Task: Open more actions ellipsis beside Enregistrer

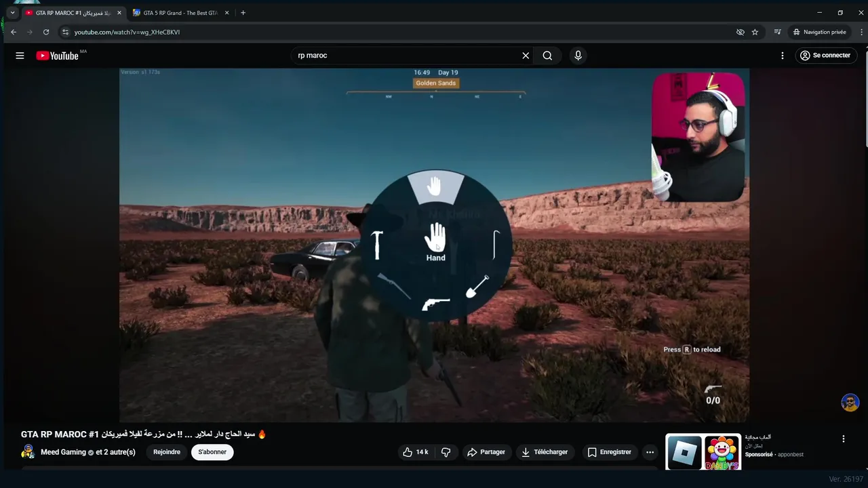Action: 650,452
